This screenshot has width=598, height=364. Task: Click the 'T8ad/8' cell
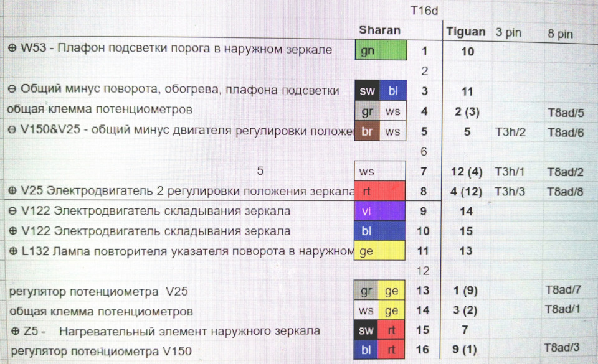[565, 192]
